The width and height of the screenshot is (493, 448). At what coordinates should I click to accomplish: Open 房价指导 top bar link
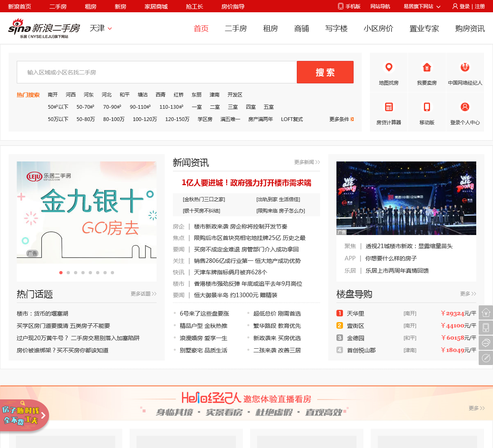click(233, 6)
